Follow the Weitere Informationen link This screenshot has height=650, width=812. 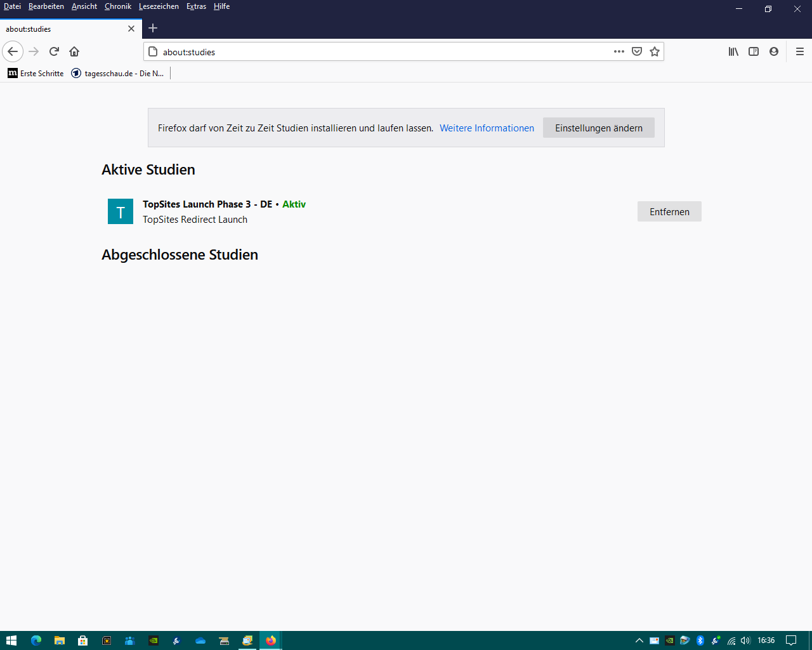coord(487,128)
